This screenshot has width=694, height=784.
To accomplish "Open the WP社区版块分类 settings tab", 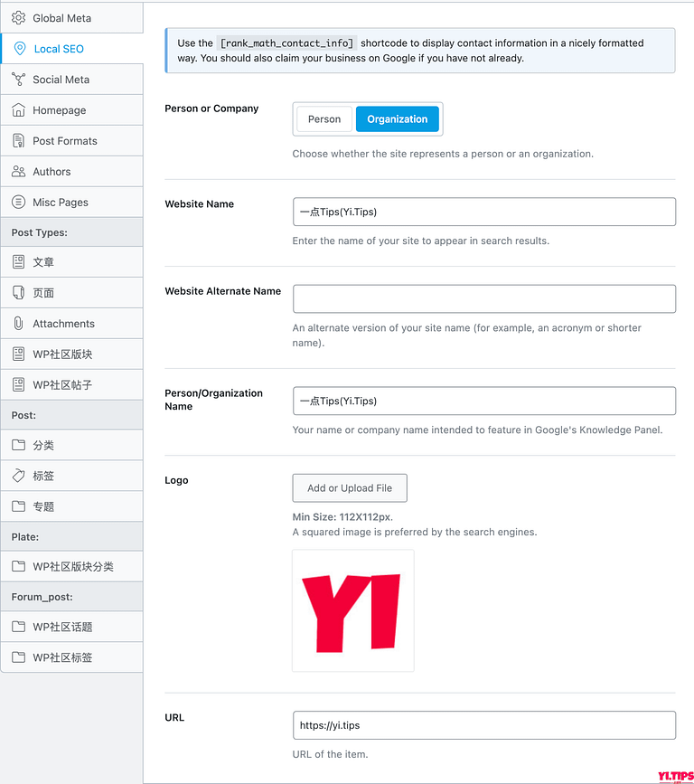I will click(x=71, y=566).
